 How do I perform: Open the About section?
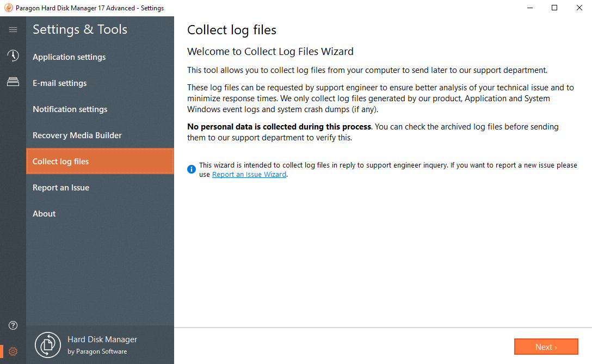(x=44, y=213)
